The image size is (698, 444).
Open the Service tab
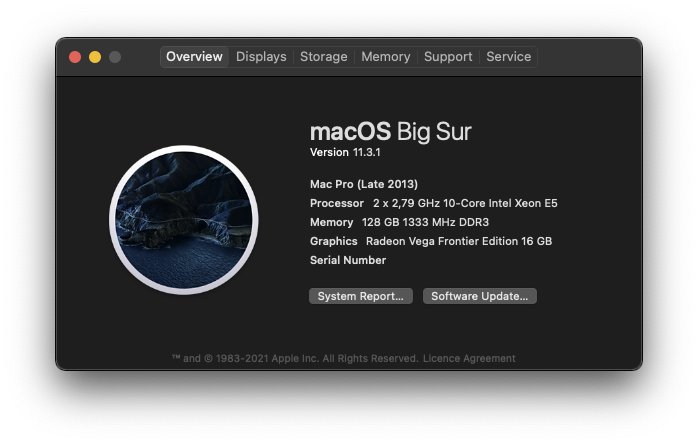click(x=509, y=57)
